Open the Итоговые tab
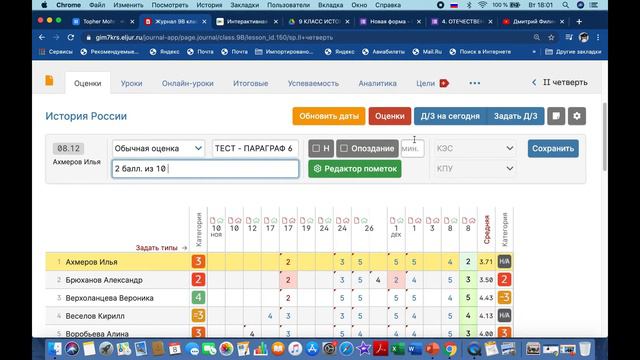This screenshot has width=640, height=360. pos(251,83)
